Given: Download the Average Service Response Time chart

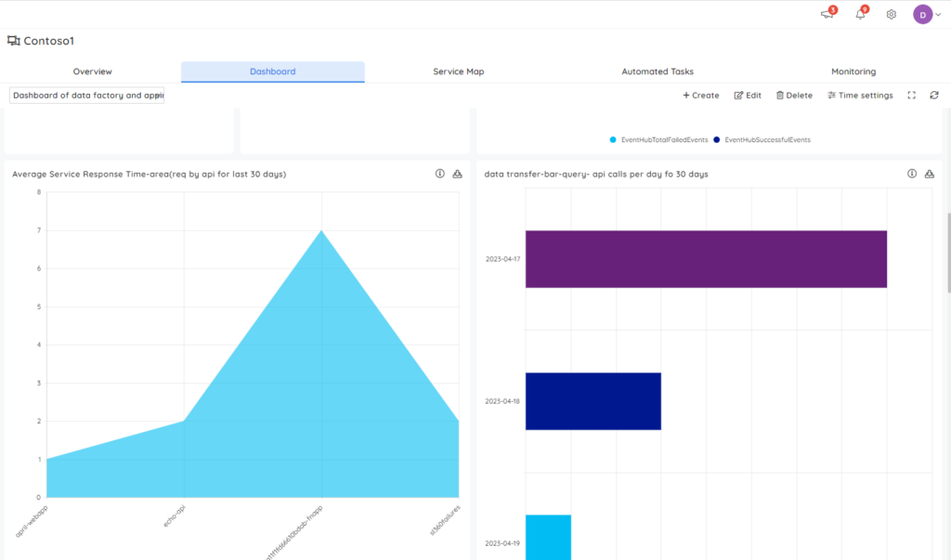Looking at the screenshot, I should pyautogui.click(x=456, y=173).
